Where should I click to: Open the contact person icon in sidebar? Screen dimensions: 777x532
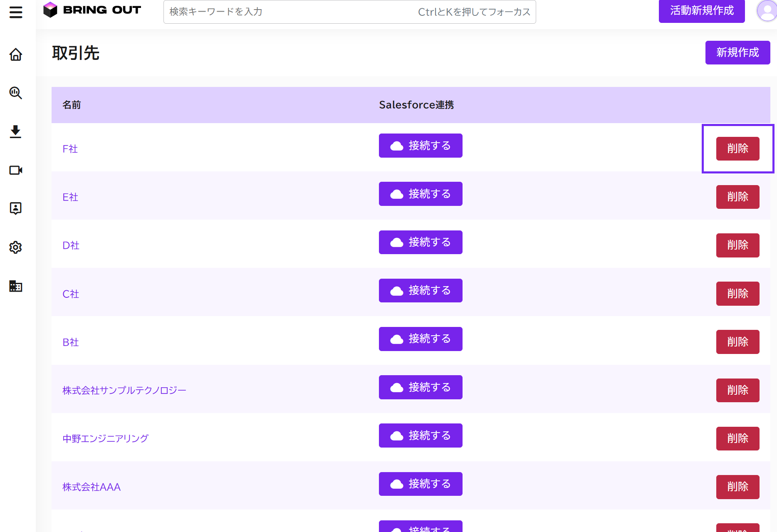[16, 208]
